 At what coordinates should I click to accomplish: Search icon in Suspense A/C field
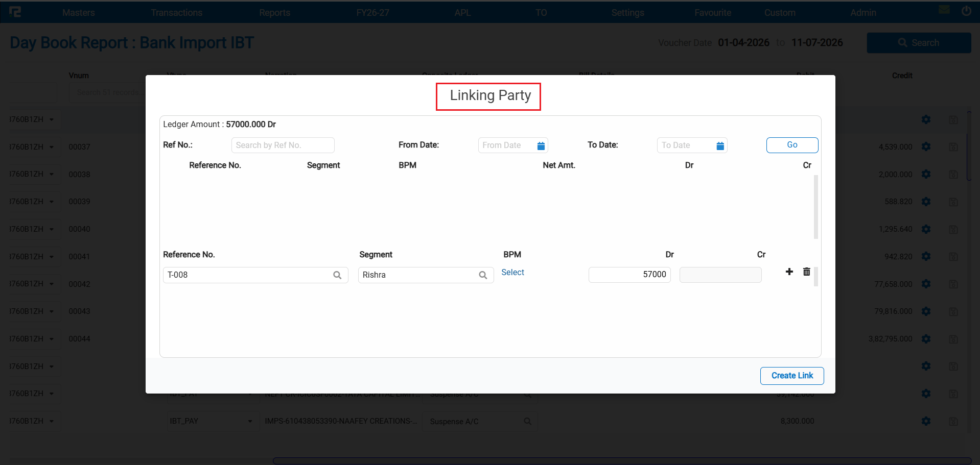527,422
